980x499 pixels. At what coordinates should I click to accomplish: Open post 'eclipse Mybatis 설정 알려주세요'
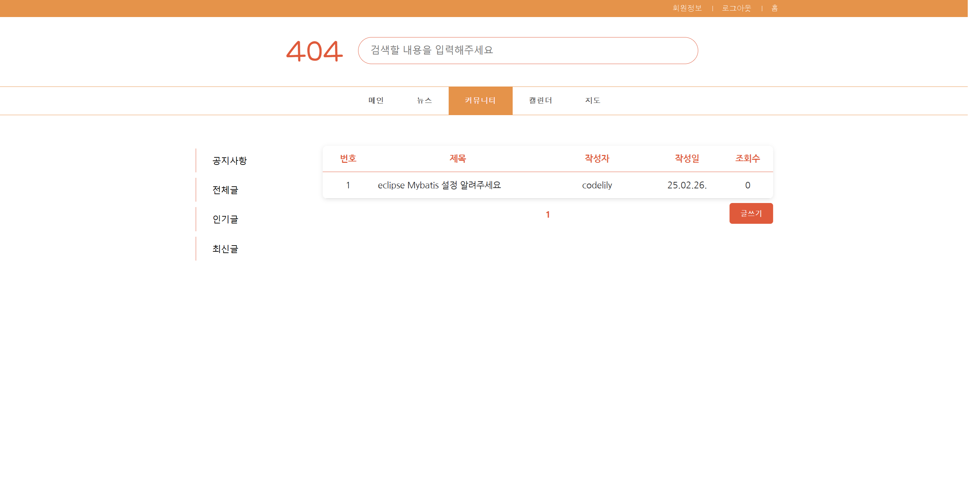(439, 185)
